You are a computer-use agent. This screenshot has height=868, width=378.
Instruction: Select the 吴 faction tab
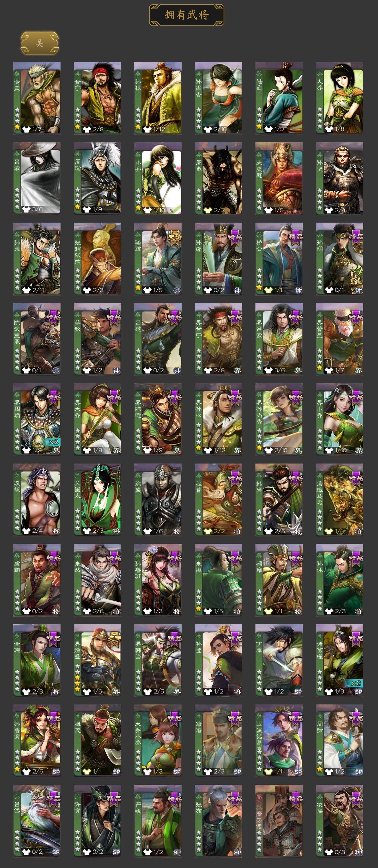[x=40, y=43]
